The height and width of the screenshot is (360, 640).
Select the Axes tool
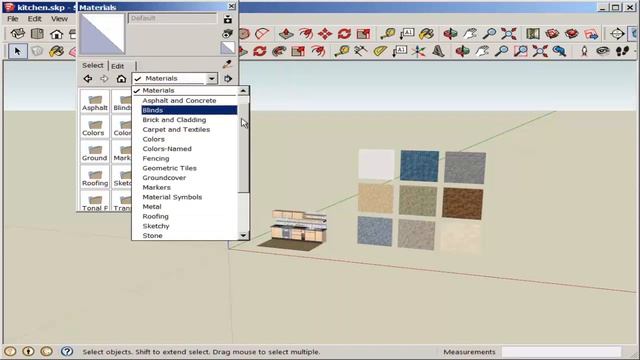tap(418, 51)
